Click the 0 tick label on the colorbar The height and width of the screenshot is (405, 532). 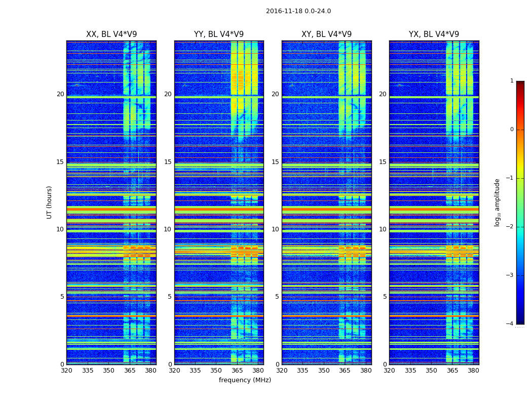click(512, 130)
